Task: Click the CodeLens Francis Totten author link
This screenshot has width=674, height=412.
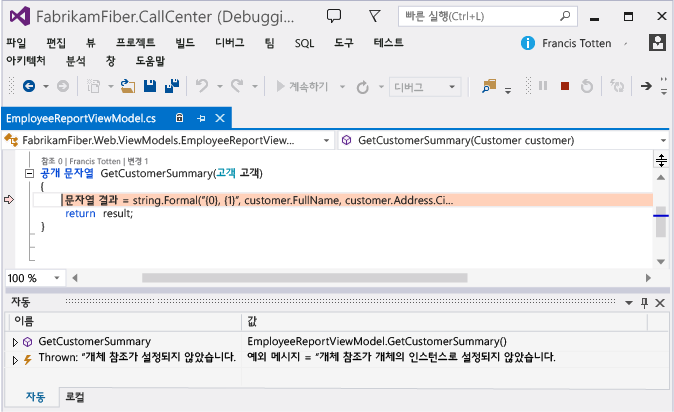Action: 95,161
